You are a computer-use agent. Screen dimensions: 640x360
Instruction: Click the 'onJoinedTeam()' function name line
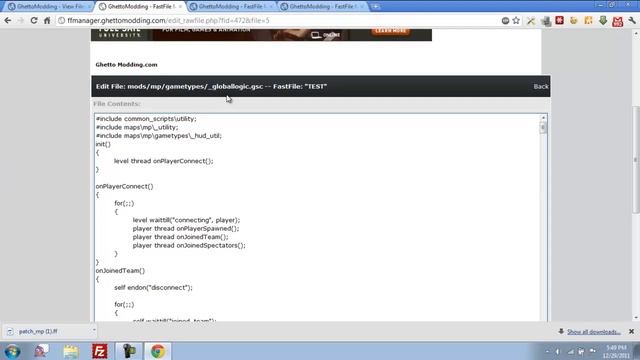tap(120, 271)
